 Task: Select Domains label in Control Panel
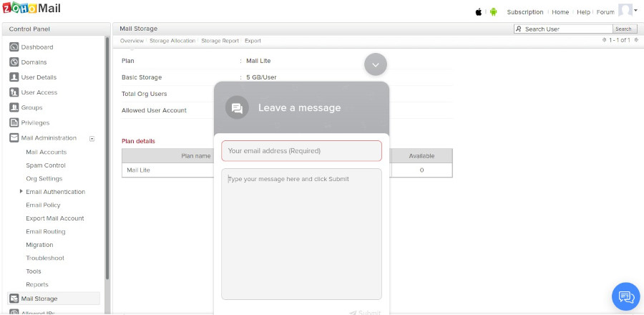pyautogui.click(x=34, y=62)
